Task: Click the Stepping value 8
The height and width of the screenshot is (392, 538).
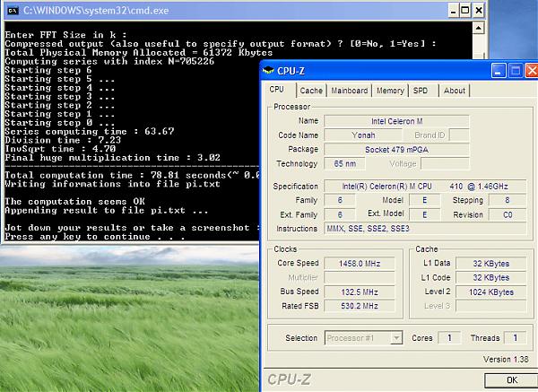Action: 508,200
